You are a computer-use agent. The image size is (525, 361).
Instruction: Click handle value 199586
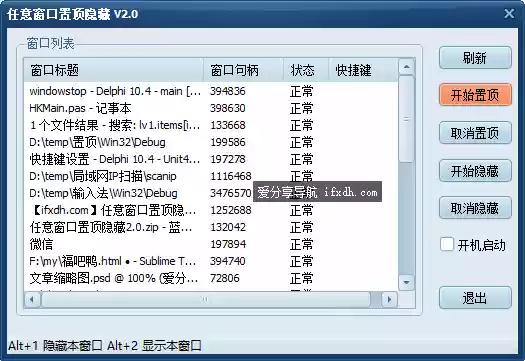pos(228,142)
